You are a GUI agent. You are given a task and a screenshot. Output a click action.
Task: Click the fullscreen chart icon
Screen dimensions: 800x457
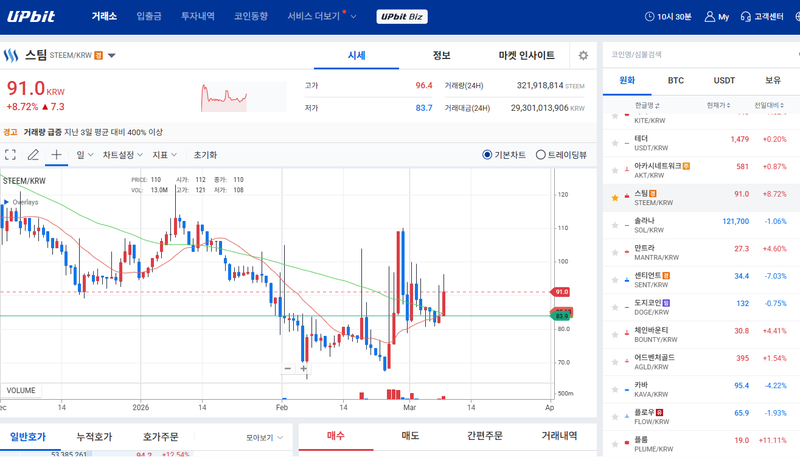coord(10,155)
